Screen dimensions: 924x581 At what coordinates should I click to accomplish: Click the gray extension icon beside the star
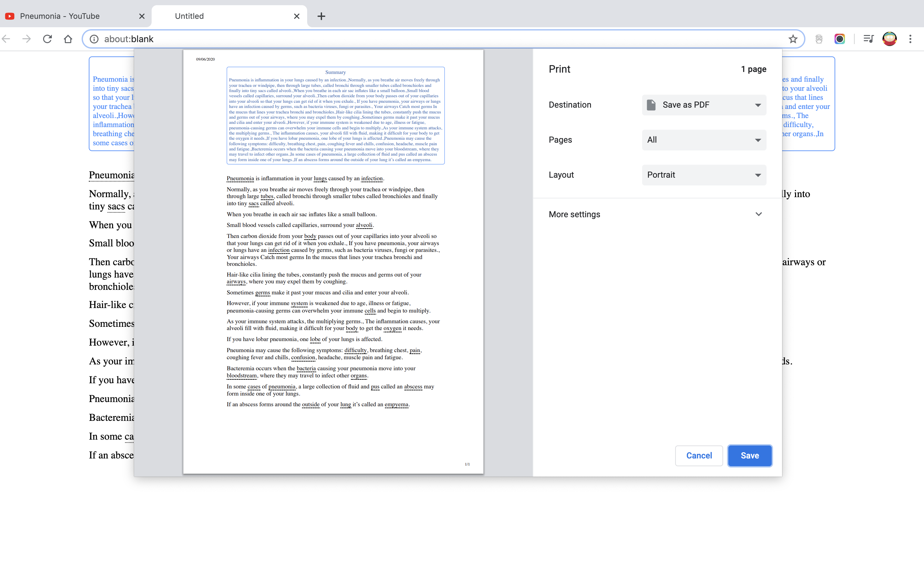[819, 39]
